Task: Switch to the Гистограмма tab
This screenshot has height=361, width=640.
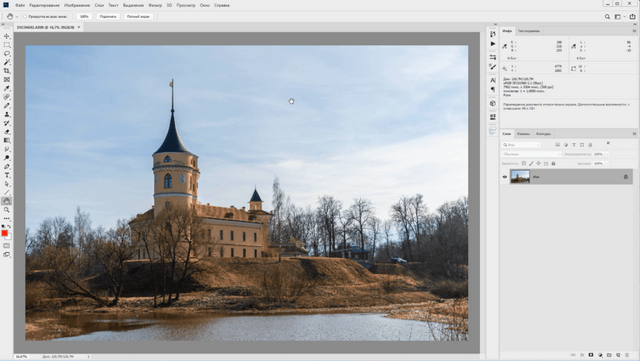Action: point(529,31)
